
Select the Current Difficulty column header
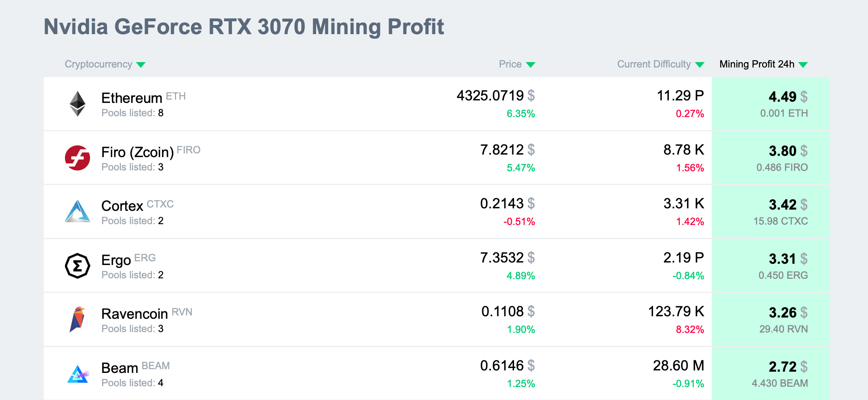click(x=653, y=64)
